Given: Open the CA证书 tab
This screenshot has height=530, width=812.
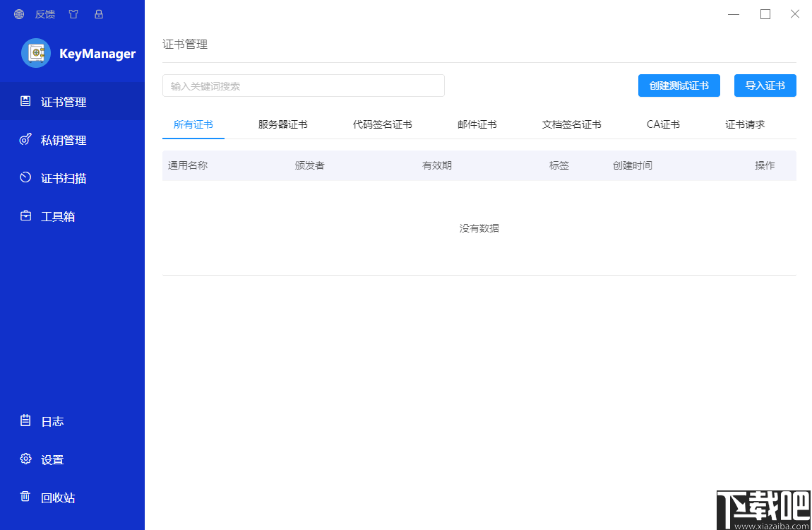Looking at the screenshot, I should [x=662, y=124].
